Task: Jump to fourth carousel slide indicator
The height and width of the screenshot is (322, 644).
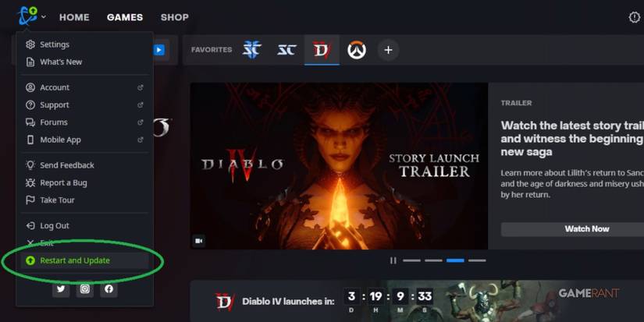Action: pos(477,260)
